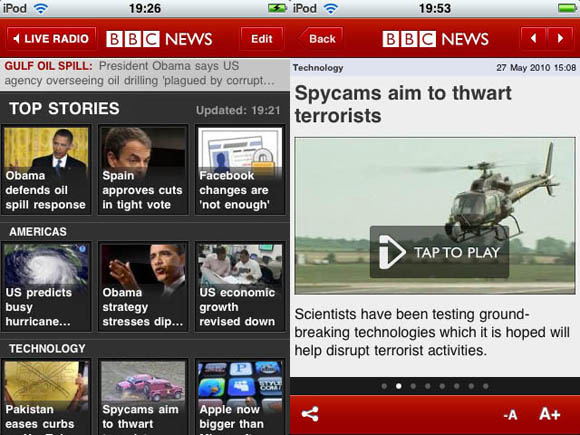
Task: Select the highlighted second page dot
Action: click(x=398, y=386)
